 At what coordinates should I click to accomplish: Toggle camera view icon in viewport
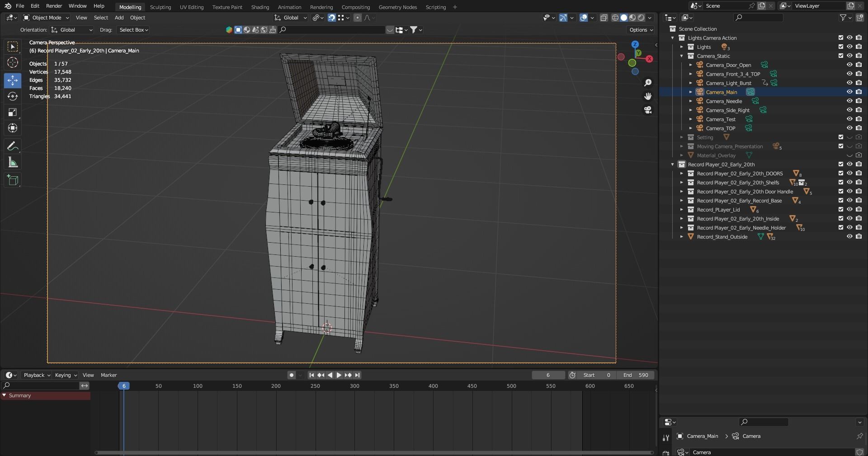pyautogui.click(x=648, y=110)
